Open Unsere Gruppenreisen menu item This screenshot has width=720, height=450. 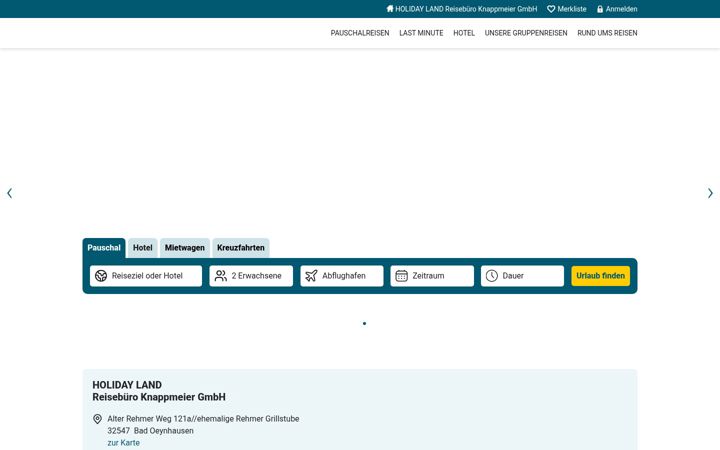click(526, 33)
